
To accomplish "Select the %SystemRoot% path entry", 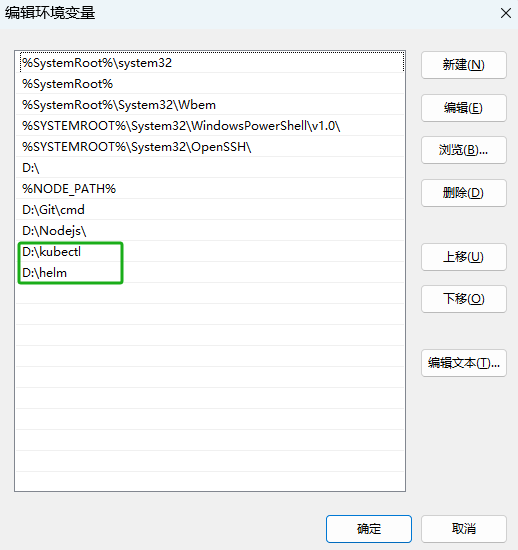I will click(x=210, y=84).
